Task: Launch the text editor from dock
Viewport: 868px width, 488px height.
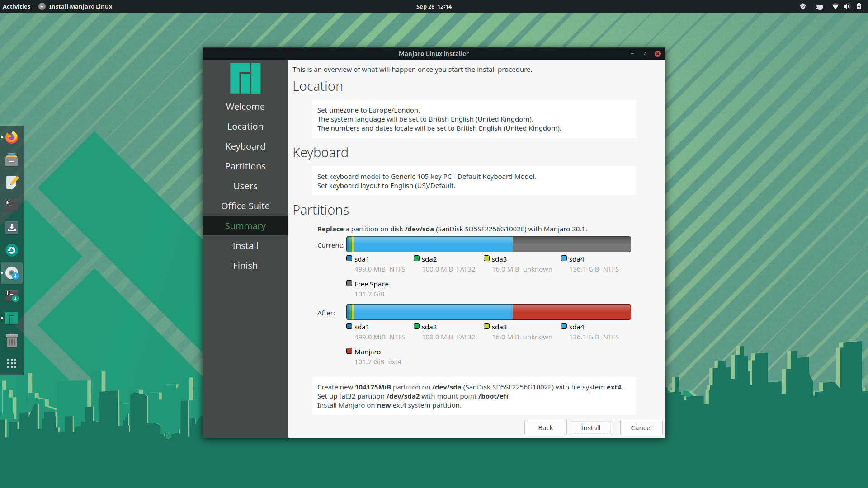Action: 12,182
